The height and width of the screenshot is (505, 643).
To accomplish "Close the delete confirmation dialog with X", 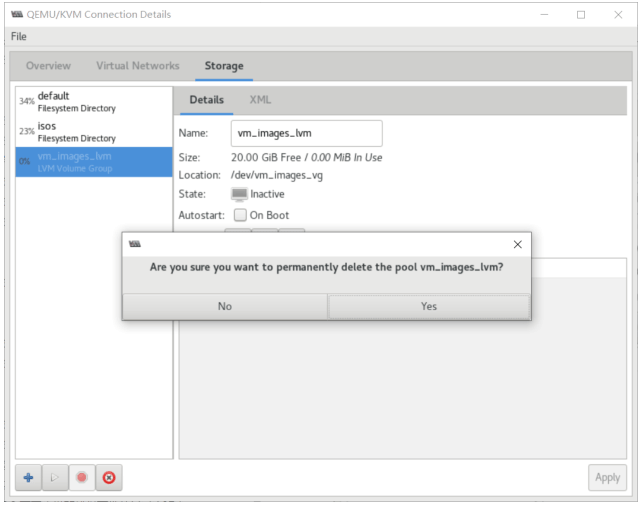I will coord(518,245).
